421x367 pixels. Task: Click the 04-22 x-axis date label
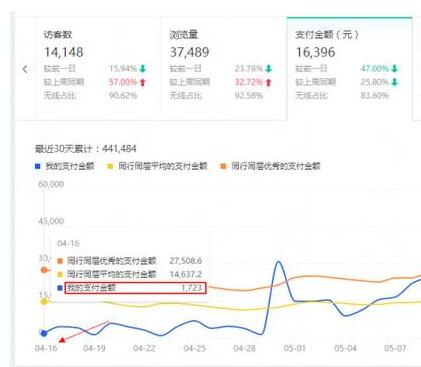(x=144, y=348)
